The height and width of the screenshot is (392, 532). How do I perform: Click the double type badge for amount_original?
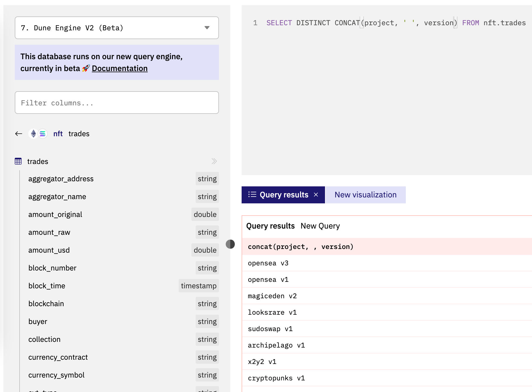[205, 214]
